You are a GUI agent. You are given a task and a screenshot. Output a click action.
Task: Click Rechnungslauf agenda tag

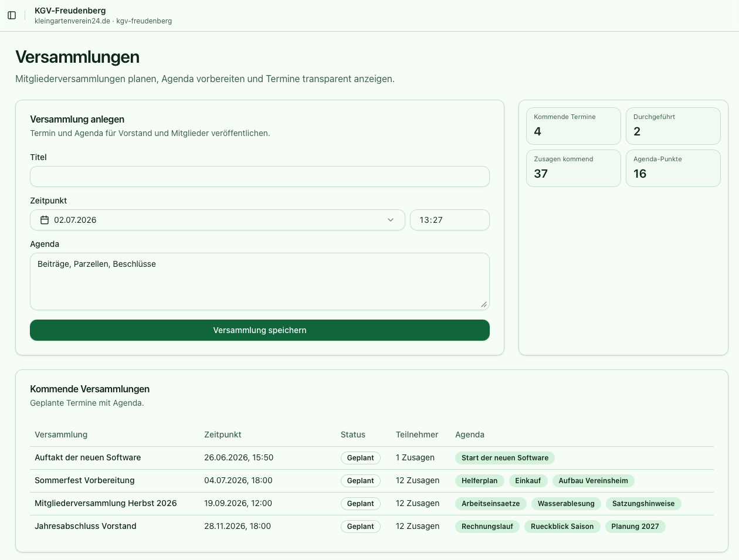point(487,527)
